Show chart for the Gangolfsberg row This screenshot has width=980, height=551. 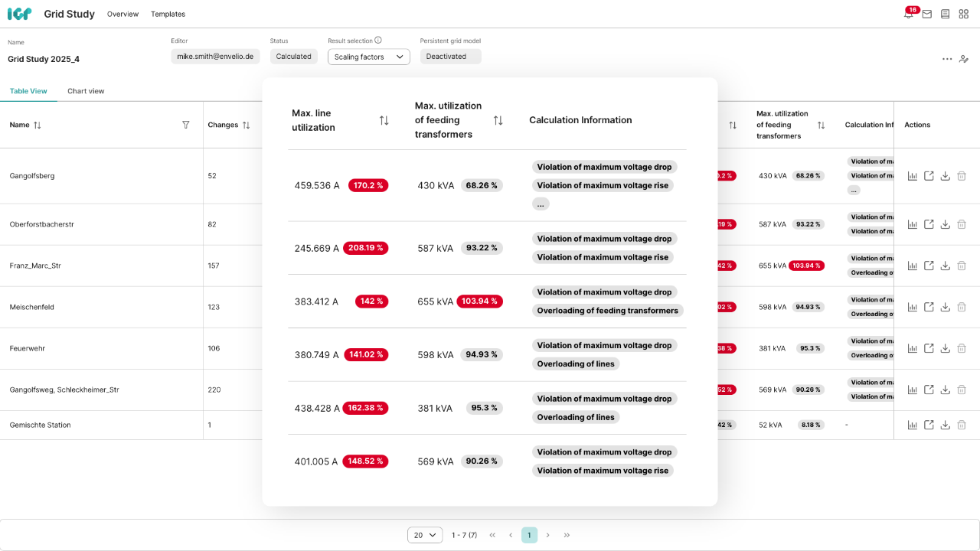(913, 176)
